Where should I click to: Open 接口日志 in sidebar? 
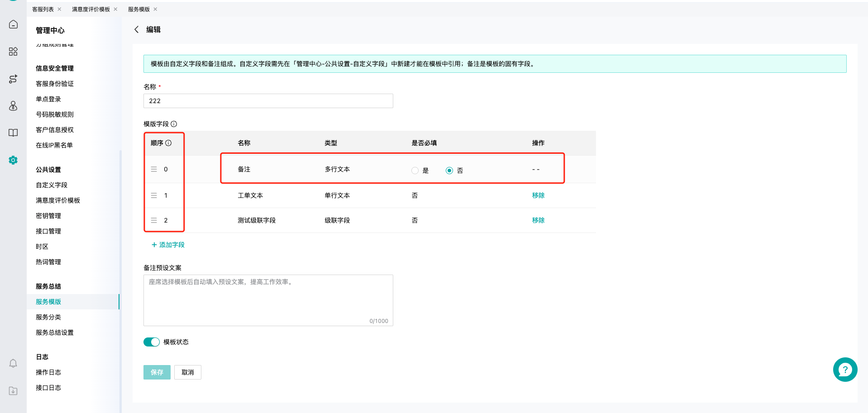pyautogui.click(x=48, y=388)
